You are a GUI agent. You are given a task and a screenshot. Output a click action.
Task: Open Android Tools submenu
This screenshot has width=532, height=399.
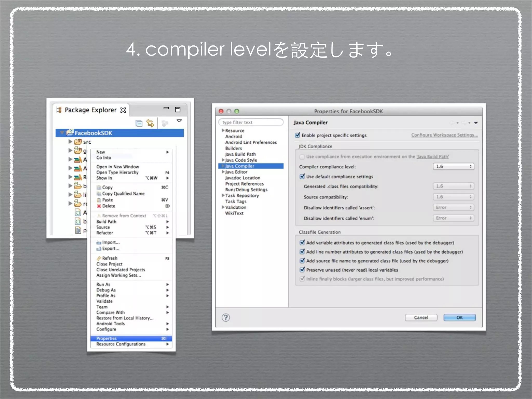tap(131, 324)
